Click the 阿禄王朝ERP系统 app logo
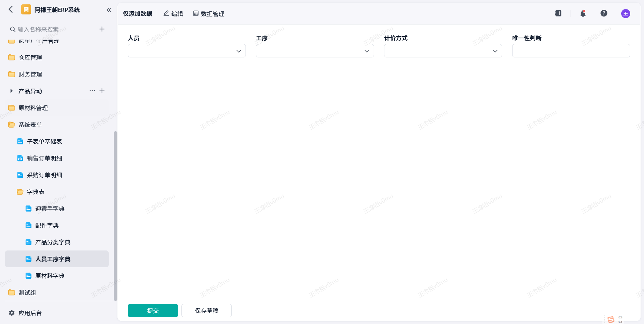This screenshot has width=644, height=324. [26, 9]
